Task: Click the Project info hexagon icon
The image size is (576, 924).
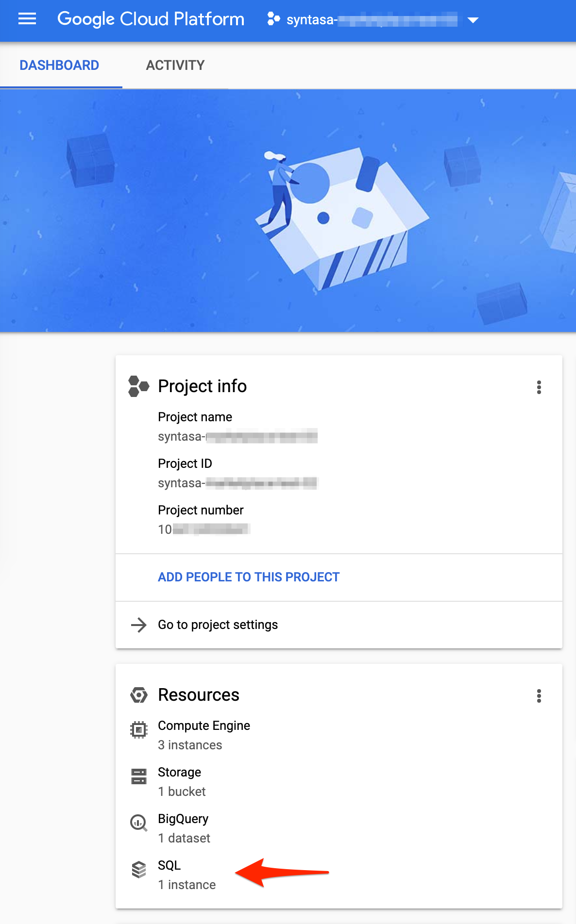Action: (x=138, y=386)
